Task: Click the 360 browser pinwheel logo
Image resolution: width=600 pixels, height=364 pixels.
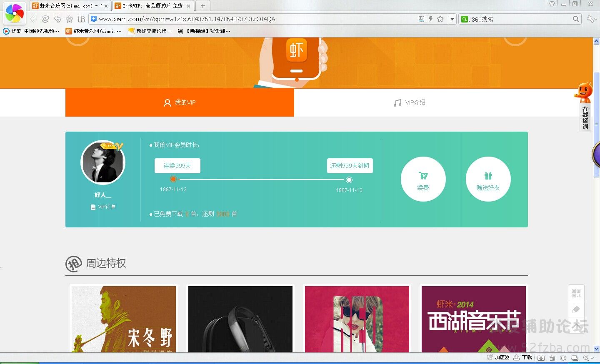Action: point(15,14)
